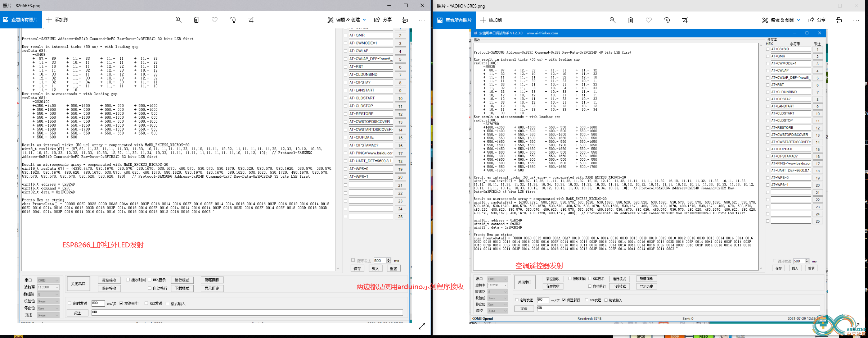Screen dimensions: 868x338
Task: Rotate the photo in the 8266RES.png window
Action: click(x=233, y=20)
